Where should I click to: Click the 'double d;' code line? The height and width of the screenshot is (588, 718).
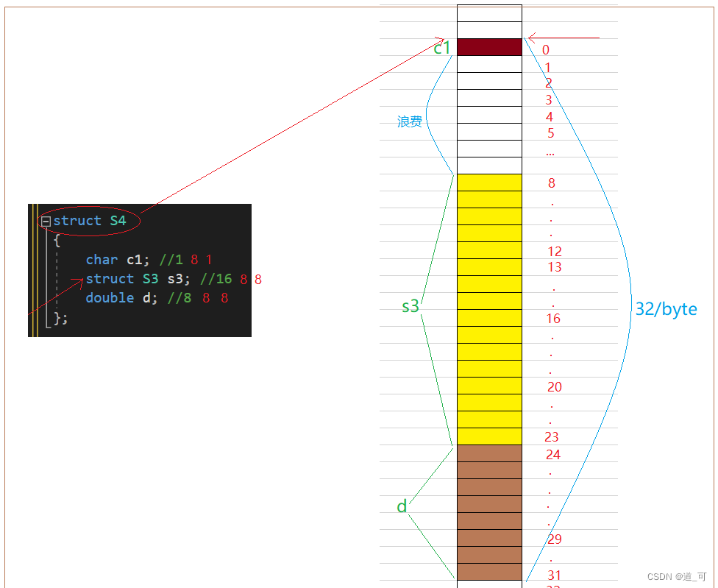click(x=122, y=298)
